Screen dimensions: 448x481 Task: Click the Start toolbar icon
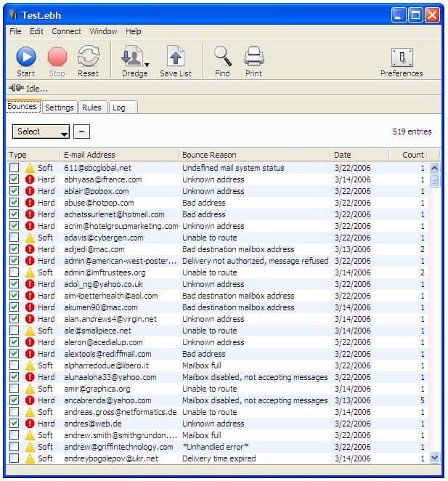(x=25, y=57)
